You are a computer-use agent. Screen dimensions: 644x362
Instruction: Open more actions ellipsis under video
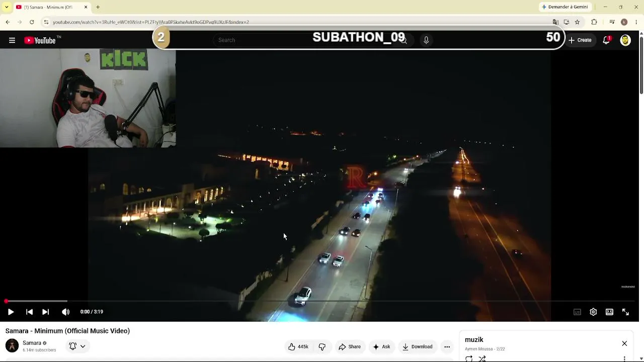click(x=447, y=346)
